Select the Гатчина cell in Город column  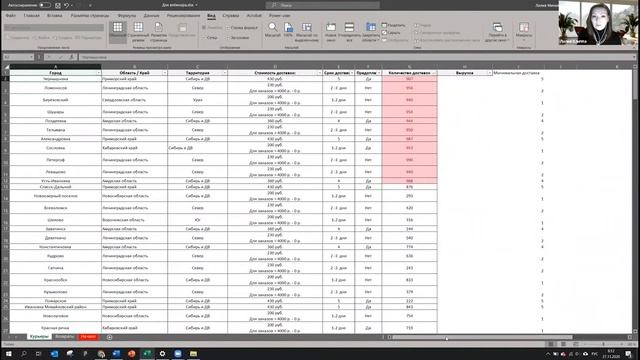click(56, 268)
